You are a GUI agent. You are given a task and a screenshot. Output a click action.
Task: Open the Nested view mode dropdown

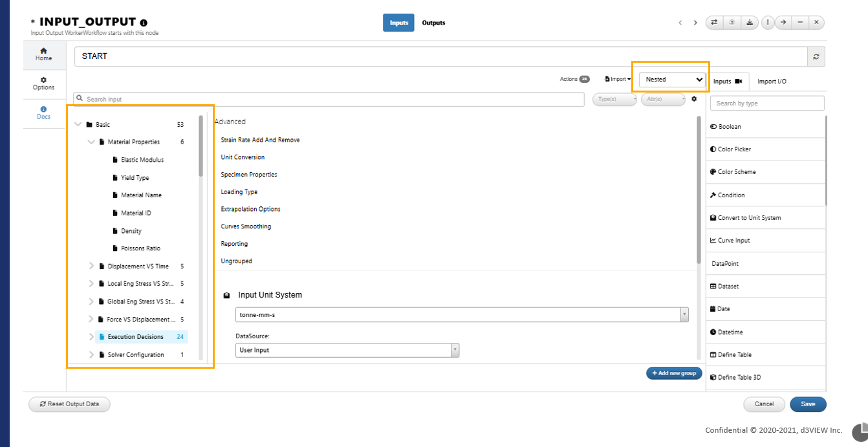(672, 80)
